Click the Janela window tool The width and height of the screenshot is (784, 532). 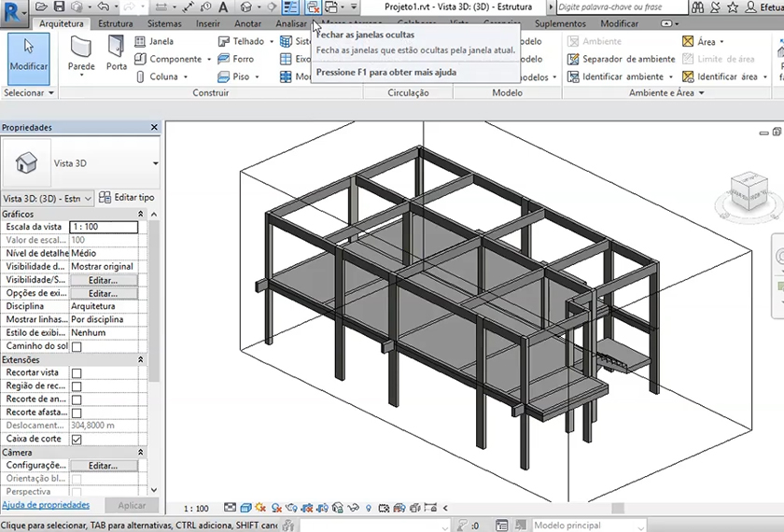[154, 41]
